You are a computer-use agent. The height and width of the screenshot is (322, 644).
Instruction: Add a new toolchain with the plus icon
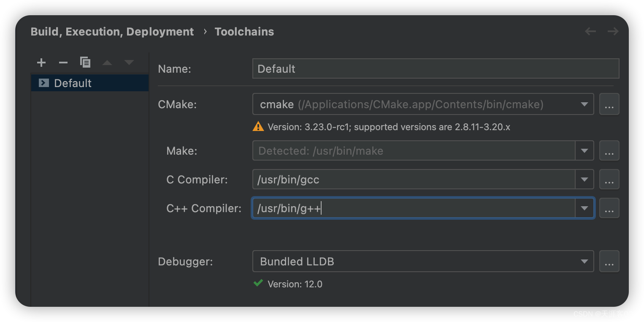click(41, 62)
